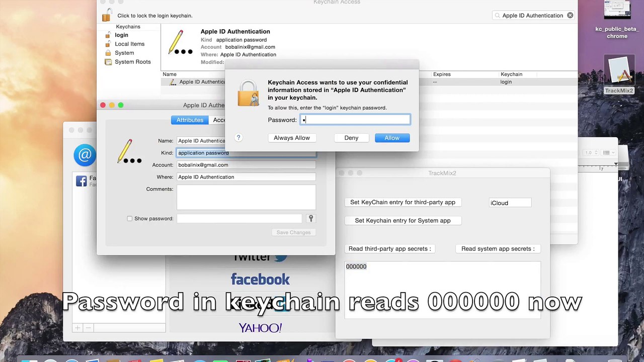Enable the Show password checkbox
Screen dimensions: 644x362
(x=130, y=219)
